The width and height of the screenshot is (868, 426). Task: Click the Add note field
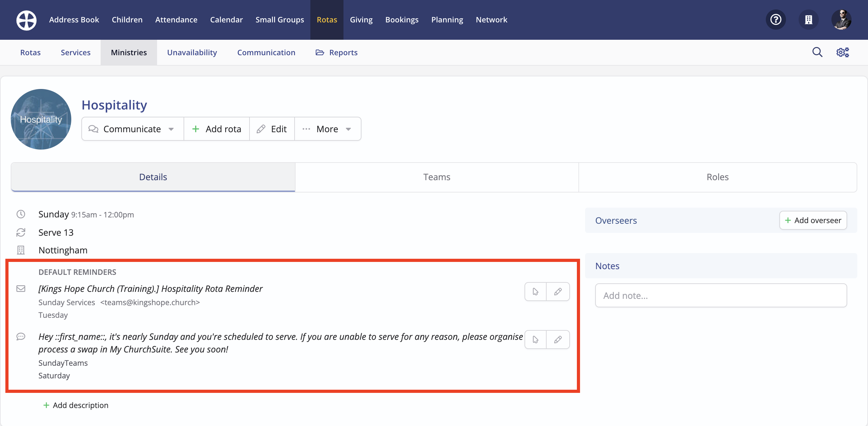[721, 295]
